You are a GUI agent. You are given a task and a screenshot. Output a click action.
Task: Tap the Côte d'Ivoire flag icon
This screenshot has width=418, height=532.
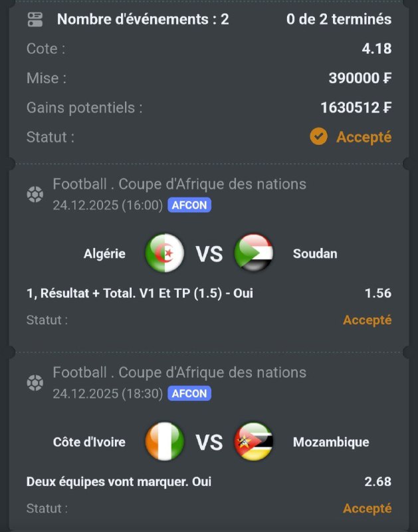pyautogui.click(x=164, y=442)
